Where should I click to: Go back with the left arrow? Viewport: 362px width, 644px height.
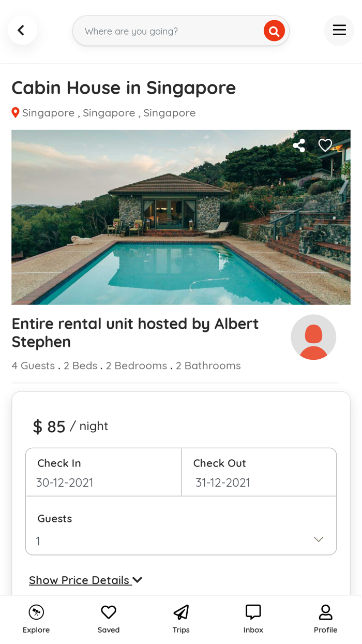tap(22, 30)
